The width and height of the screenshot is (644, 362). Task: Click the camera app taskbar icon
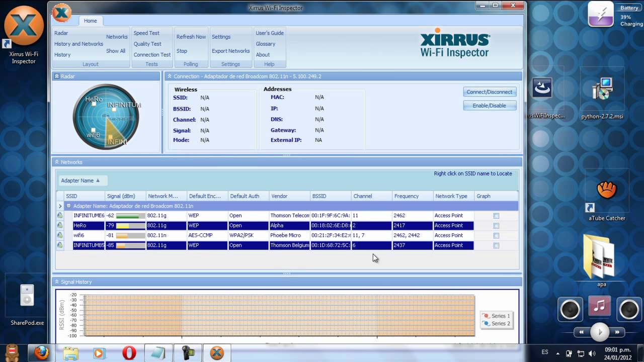pos(188,353)
